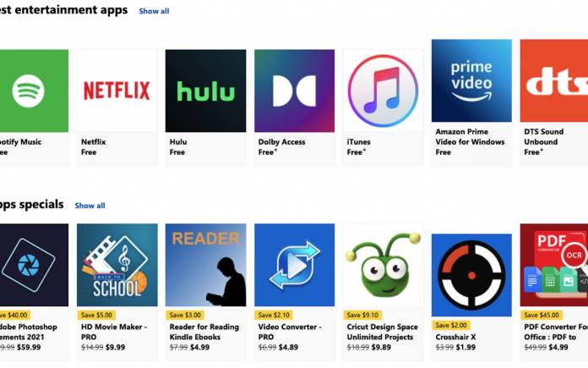This screenshot has height=368, width=588.
Task: Click the Crosshair X title text
Action: point(455,337)
